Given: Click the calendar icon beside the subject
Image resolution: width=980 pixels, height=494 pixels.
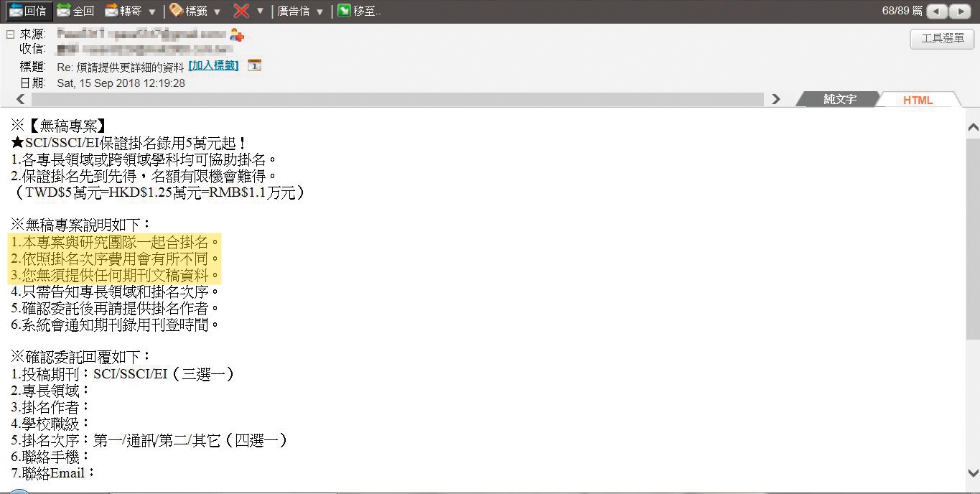Looking at the screenshot, I should pyautogui.click(x=254, y=65).
